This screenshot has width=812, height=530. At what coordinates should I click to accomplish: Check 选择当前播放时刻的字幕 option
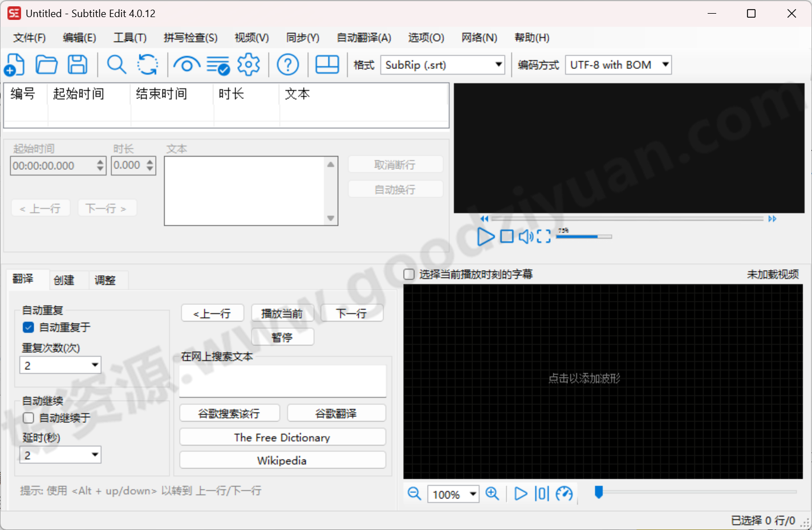point(409,274)
